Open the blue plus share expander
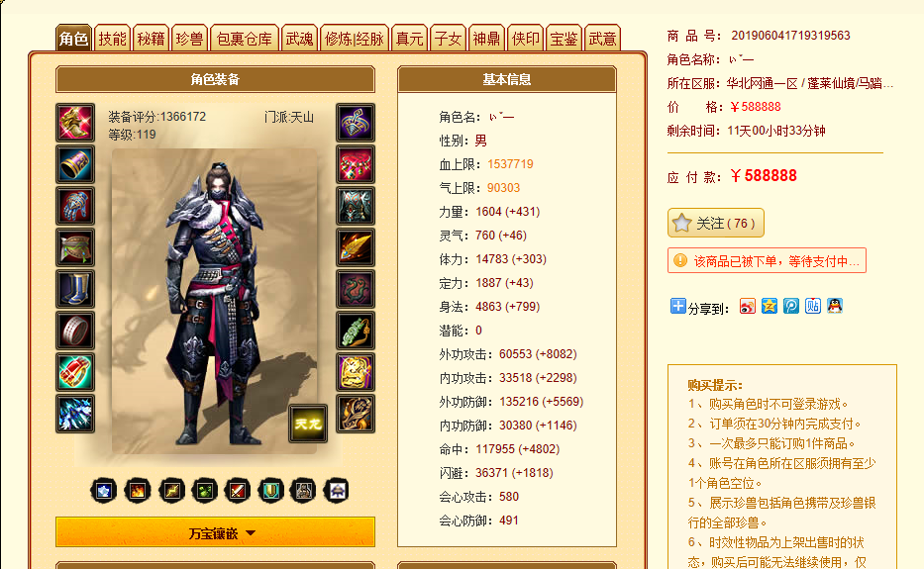Screen dimensions: 924x569 coord(678,306)
